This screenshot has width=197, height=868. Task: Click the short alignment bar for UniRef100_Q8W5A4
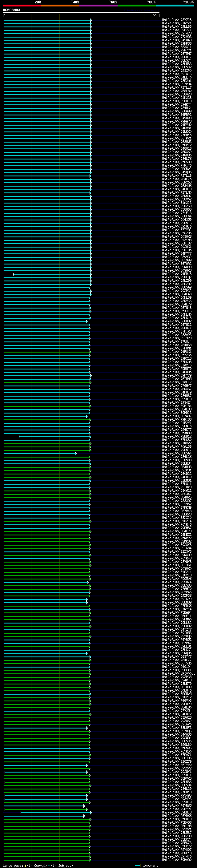point(40,454)
